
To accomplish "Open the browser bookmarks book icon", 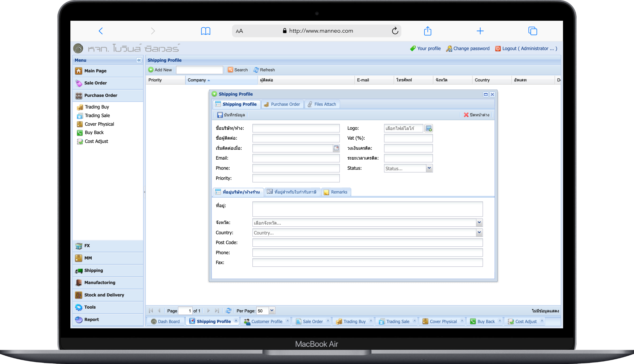I will click(x=206, y=31).
